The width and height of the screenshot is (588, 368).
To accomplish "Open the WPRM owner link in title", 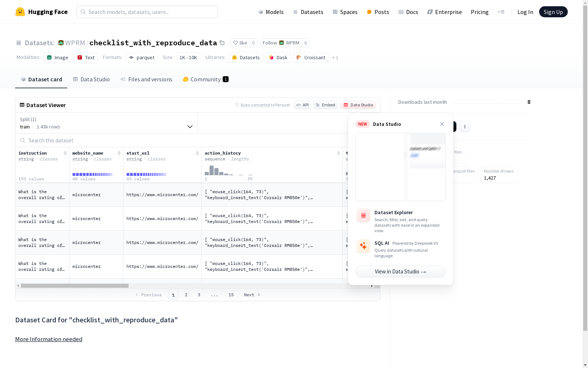I will coord(75,43).
